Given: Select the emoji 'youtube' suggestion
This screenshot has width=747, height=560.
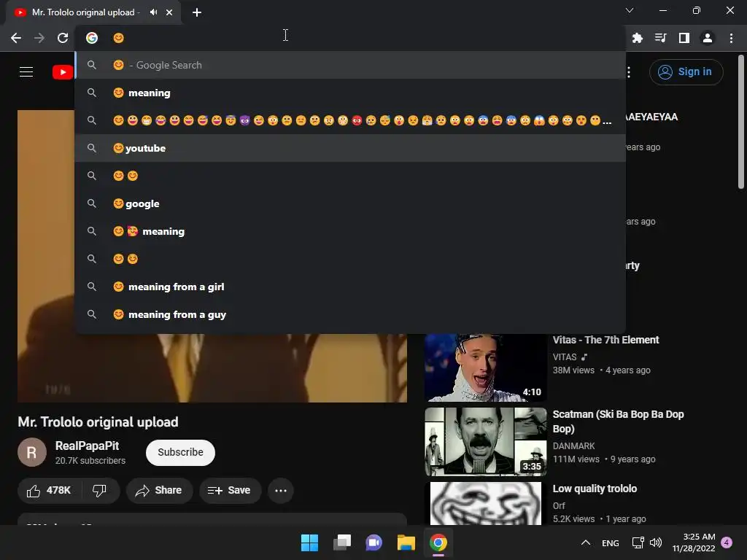Looking at the screenshot, I should point(350,148).
